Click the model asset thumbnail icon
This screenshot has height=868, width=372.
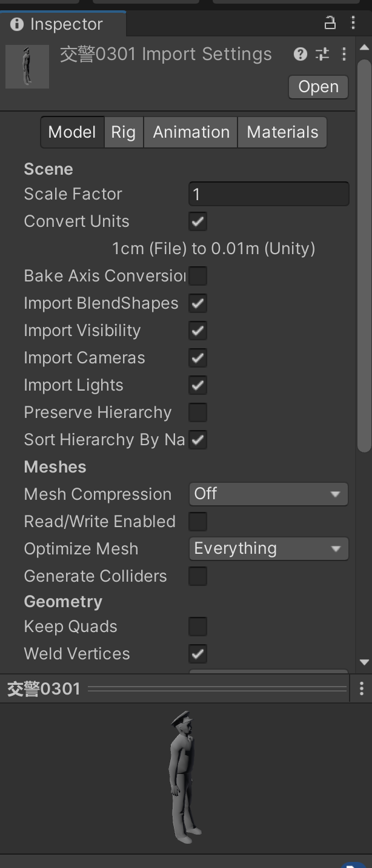[27, 67]
